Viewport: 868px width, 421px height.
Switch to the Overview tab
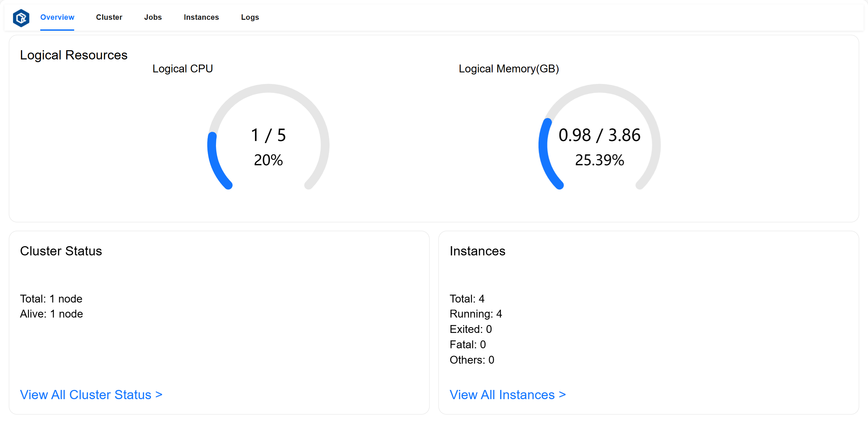click(x=57, y=17)
